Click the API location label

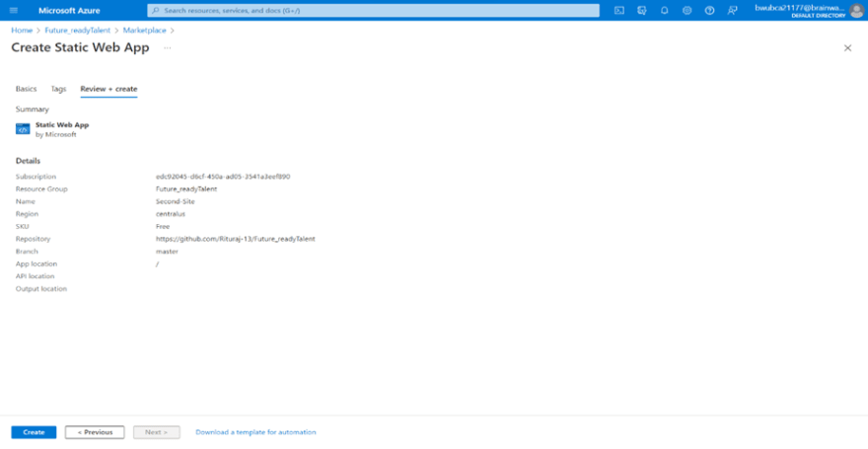[x=35, y=276]
